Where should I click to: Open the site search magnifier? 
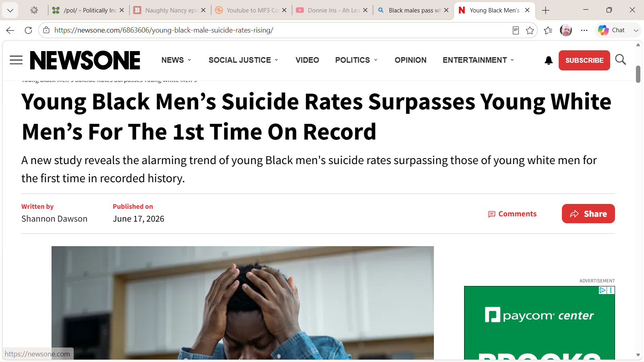pos(620,60)
